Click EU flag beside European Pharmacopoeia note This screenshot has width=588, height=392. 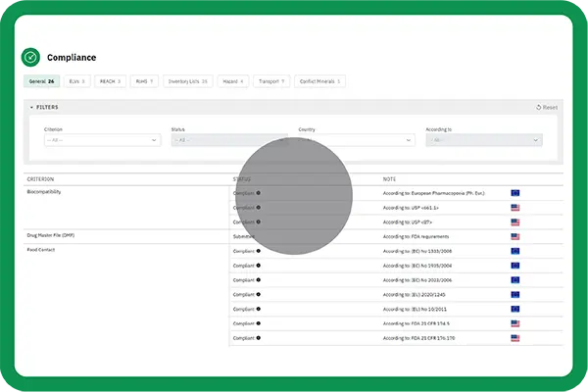click(515, 193)
